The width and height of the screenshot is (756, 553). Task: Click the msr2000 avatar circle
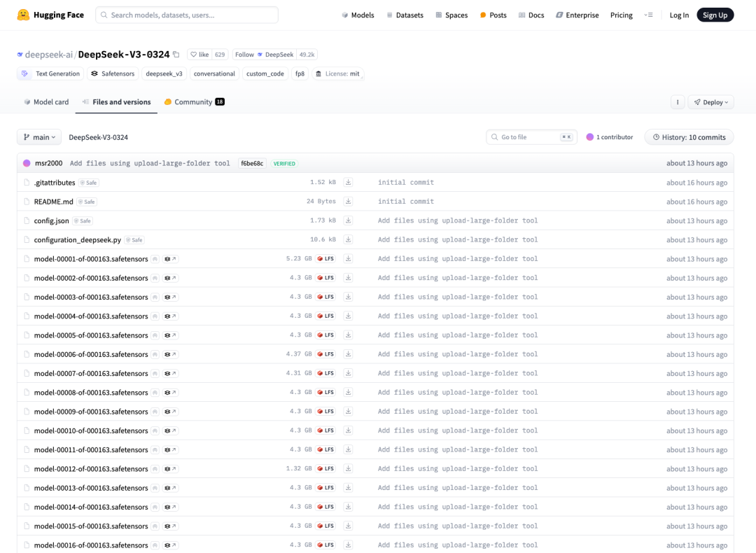click(27, 163)
